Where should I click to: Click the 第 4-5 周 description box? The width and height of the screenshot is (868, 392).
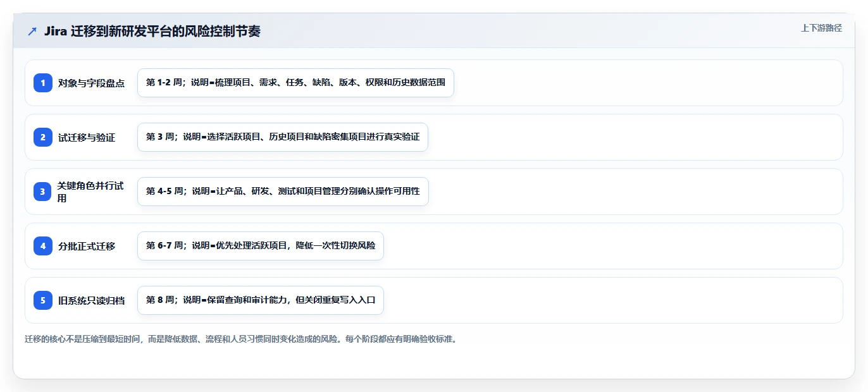click(283, 192)
